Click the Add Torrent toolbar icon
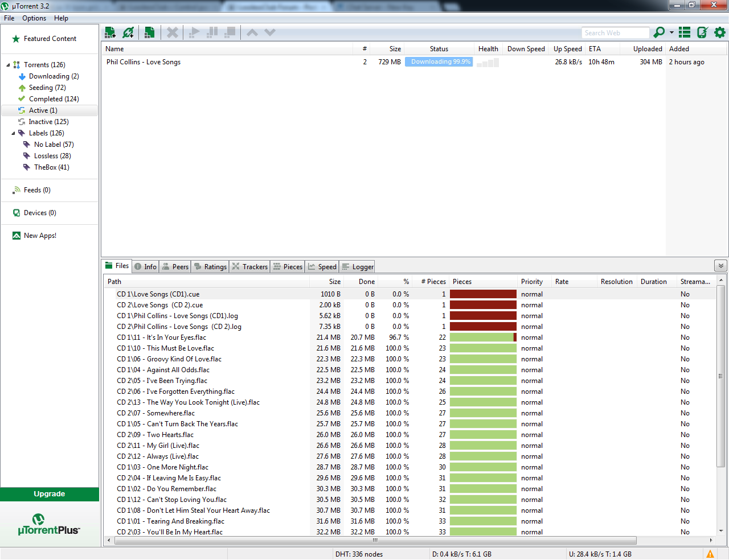The height and width of the screenshot is (560, 729). pyautogui.click(x=110, y=32)
